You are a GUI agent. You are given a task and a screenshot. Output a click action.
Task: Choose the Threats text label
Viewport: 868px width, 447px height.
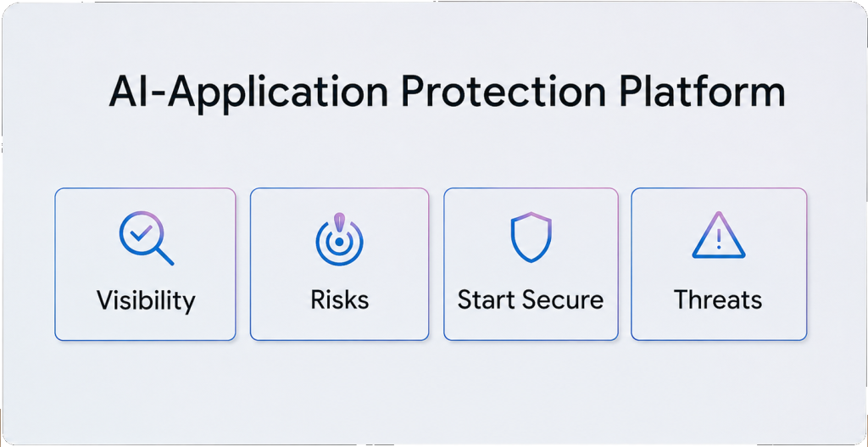tap(718, 299)
